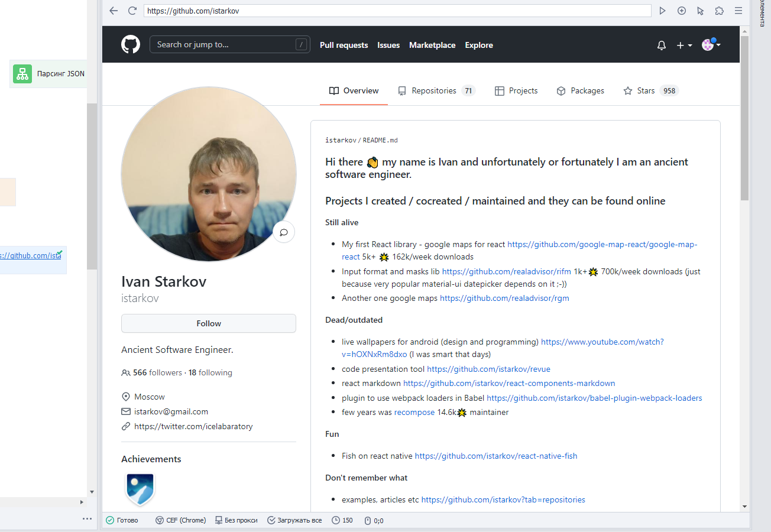
Task: Click the GitHub Octocat logo
Action: click(x=131, y=45)
